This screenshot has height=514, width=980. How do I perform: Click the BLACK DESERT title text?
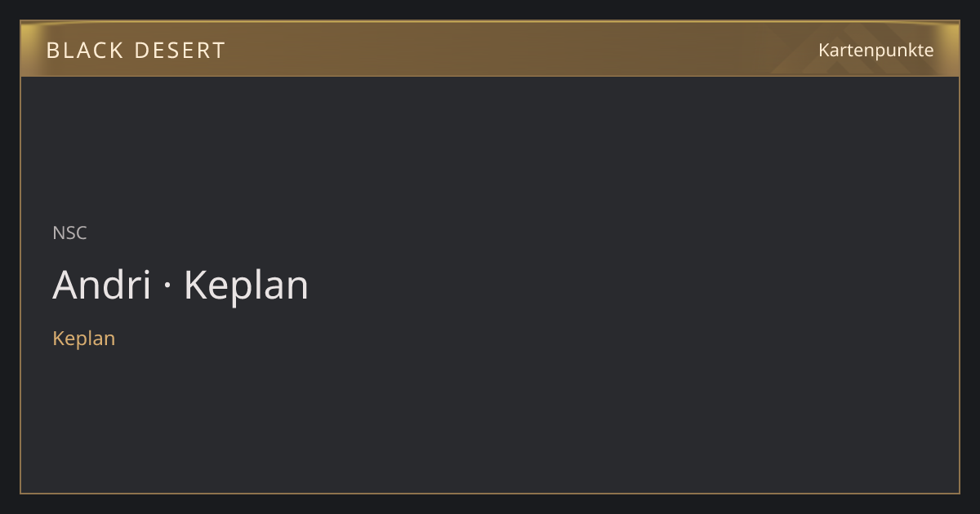point(136,51)
